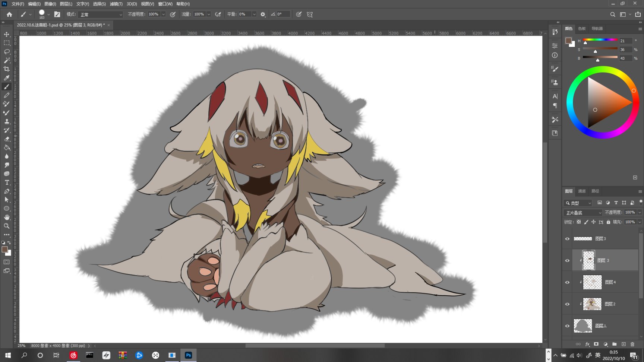The image size is (644, 362).
Task: Select the Move tool
Action: (7, 34)
